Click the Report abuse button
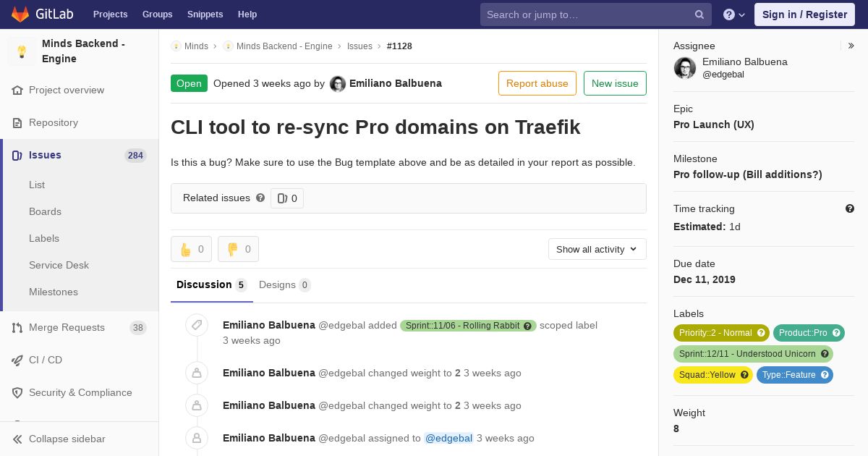The image size is (868, 456). 537,83
